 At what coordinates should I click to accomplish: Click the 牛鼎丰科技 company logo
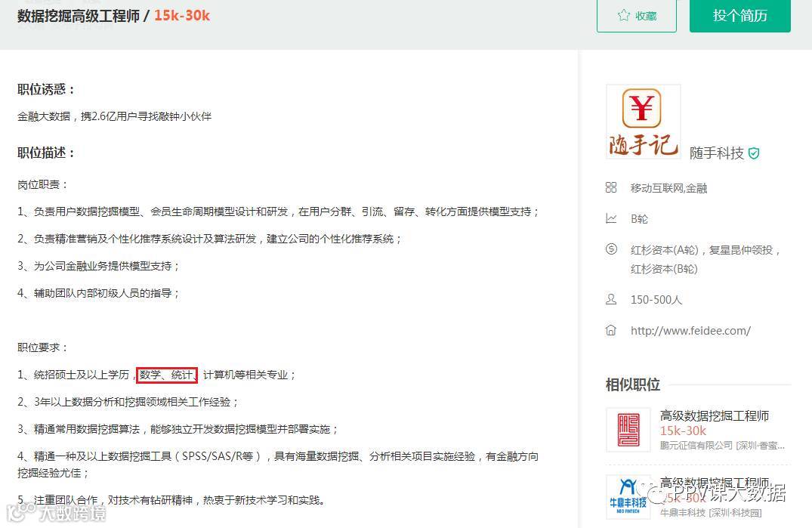pos(628,497)
